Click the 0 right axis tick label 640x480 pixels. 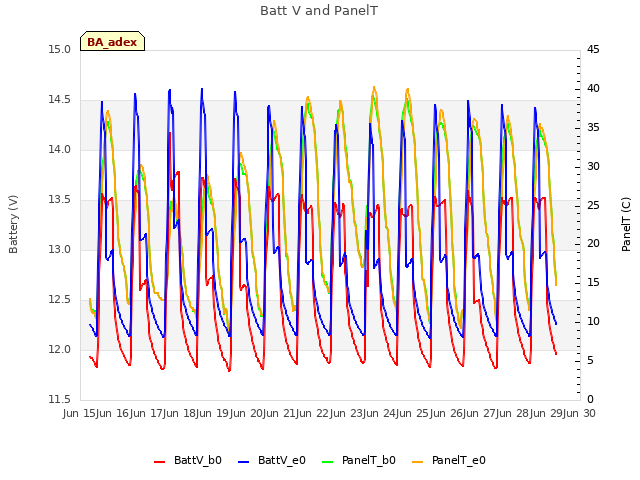coord(590,399)
